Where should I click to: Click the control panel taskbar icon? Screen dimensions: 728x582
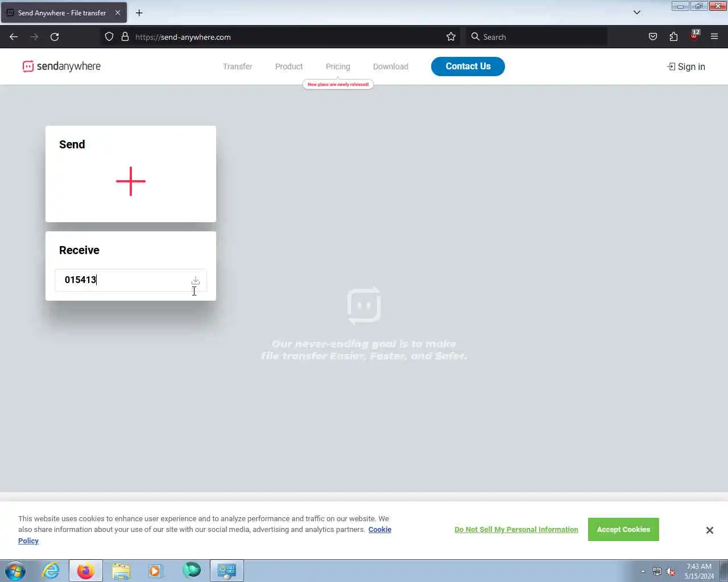(x=227, y=571)
